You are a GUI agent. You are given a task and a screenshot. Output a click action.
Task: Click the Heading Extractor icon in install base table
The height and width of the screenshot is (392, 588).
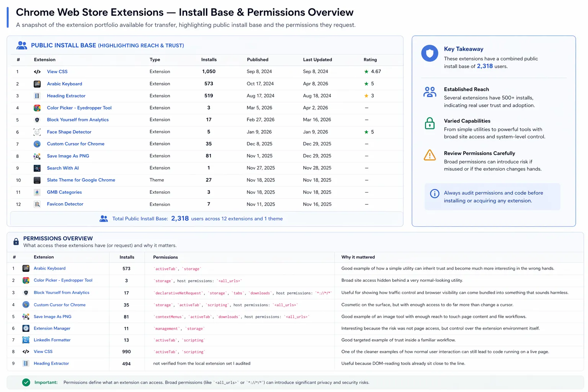point(37,96)
